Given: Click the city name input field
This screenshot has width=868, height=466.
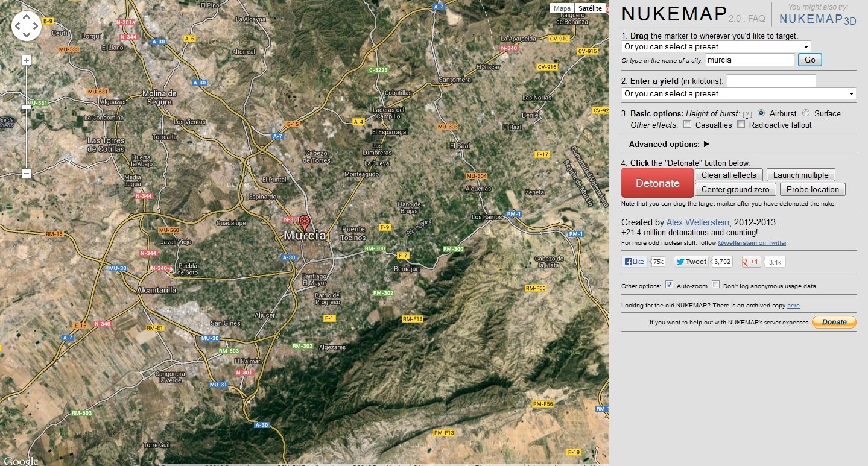Looking at the screenshot, I should (x=750, y=60).
